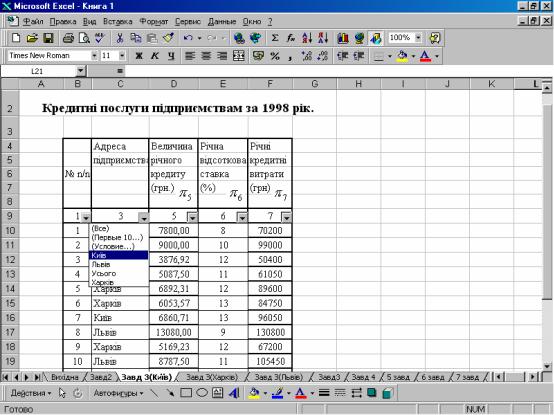The image size is (554, 415).
Task: Apply currency style format
Action: (x=258, y=56)
